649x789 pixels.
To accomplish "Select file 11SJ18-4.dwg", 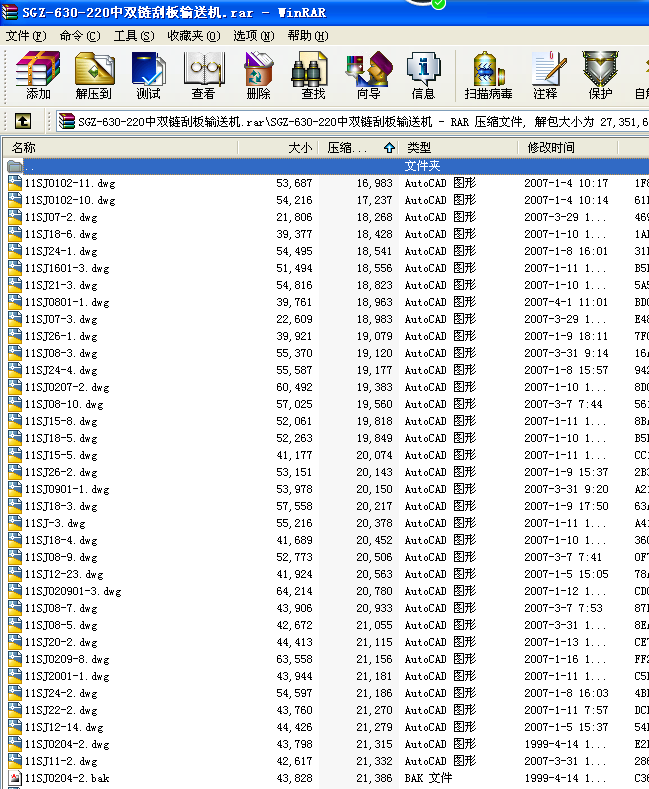I will pos(61,540).
